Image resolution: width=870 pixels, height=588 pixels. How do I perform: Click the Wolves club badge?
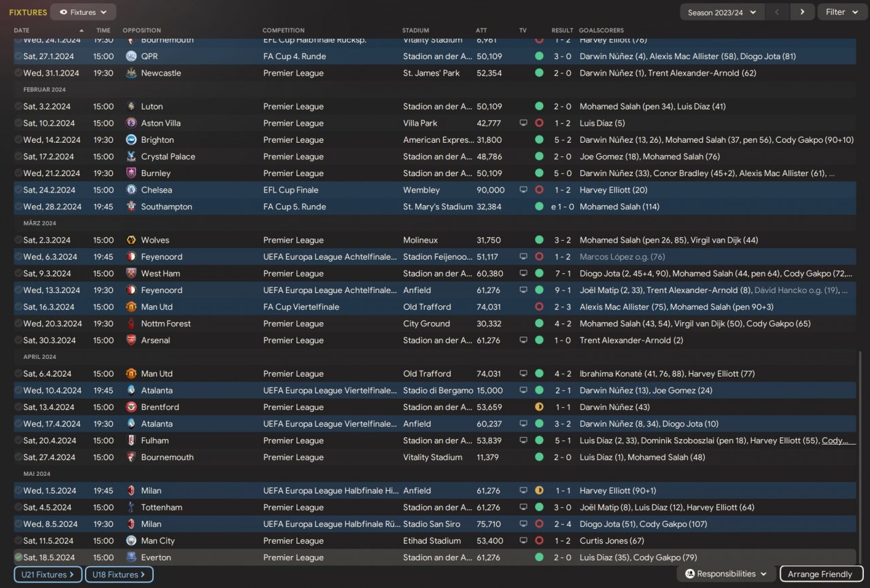tap(131, 240)
